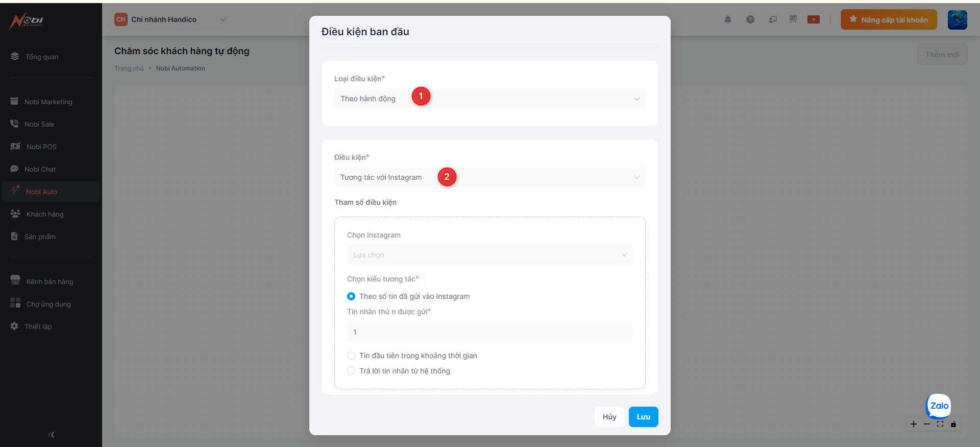This screenshot has height=447, width=980.
Task: Open the "Loại điều kiện" dropdown
Action: click(x=489, y=99)
